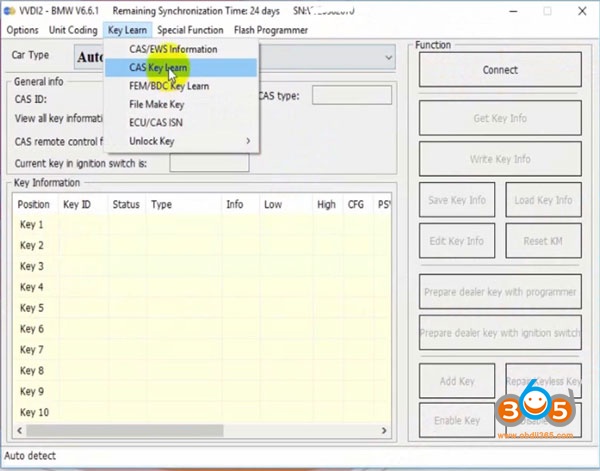This screenshot has width=600, height=471.
Task: Click the Reset KM button
Action: tap(543, 241)
